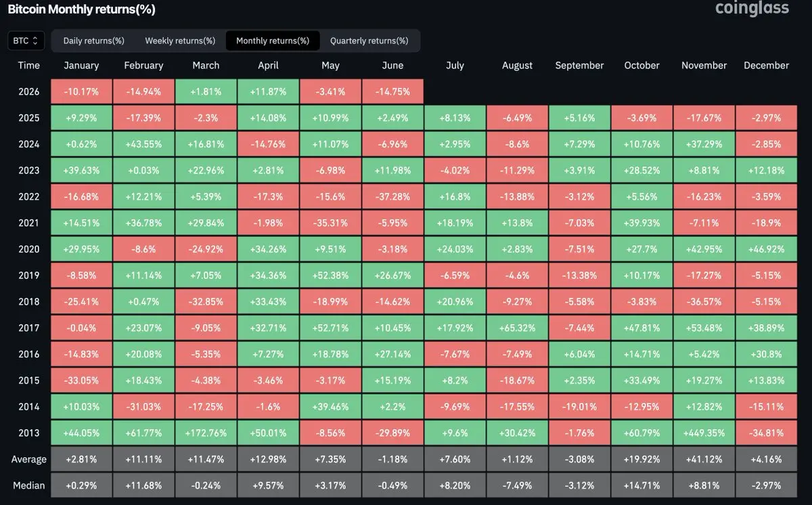812x505 pixels.
Task: Click the -14.94% February 2026 cell
Action: click(143, 92)
